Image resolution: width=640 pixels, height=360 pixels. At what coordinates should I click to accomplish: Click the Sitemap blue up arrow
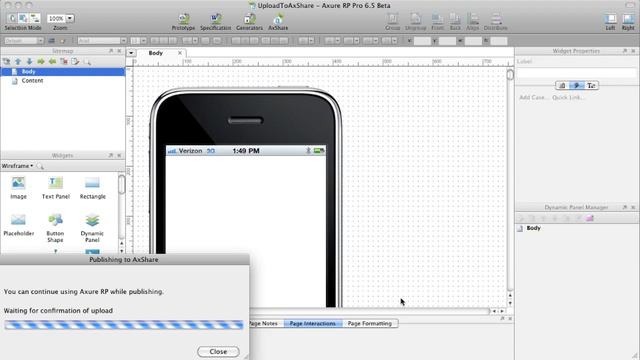pos(18,62)
